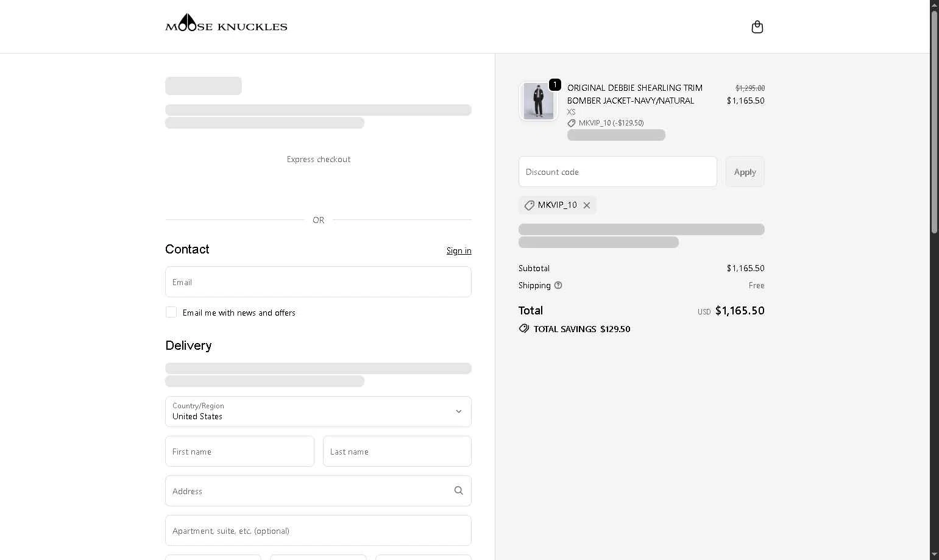Click the Shipping Free value
Viewport: 939px width, 560px height.
(x=757, y=285)
